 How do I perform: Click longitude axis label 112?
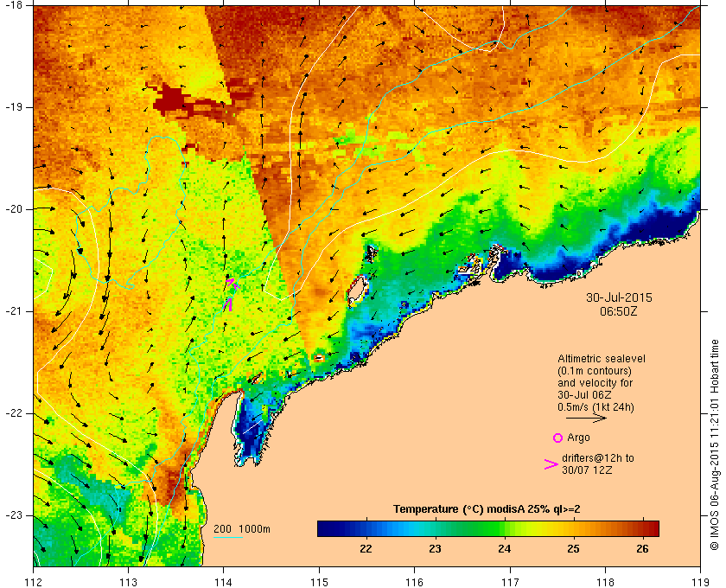point(34,581)
